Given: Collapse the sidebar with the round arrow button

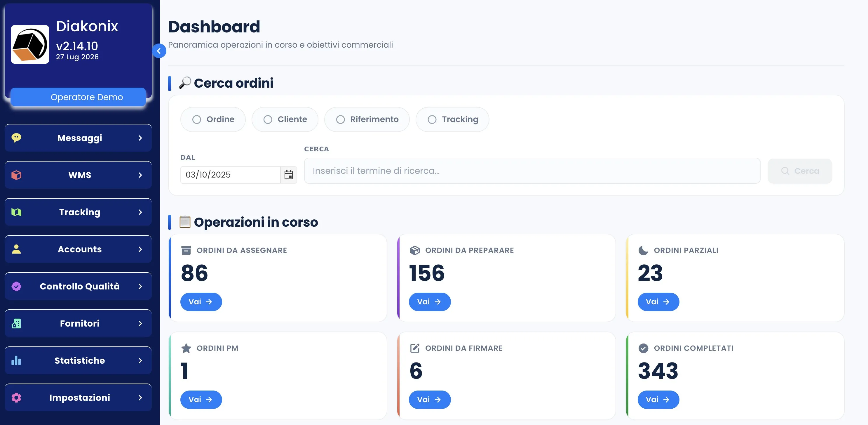Looking at the screenshot, I should [159, 51].
